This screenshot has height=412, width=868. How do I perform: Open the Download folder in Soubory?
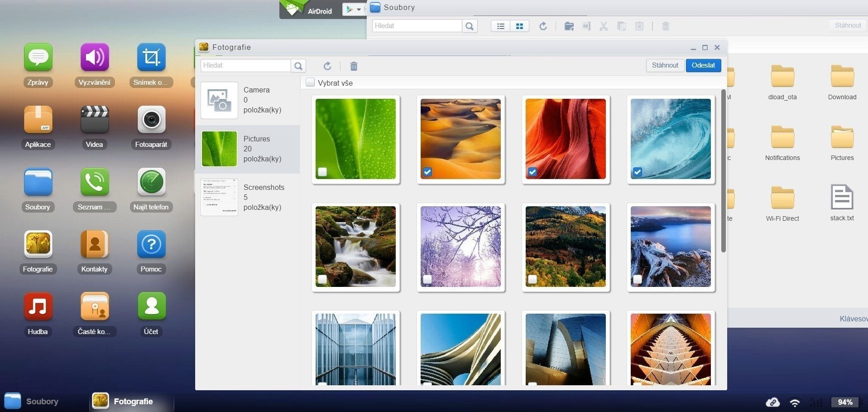tap(842, 82)
